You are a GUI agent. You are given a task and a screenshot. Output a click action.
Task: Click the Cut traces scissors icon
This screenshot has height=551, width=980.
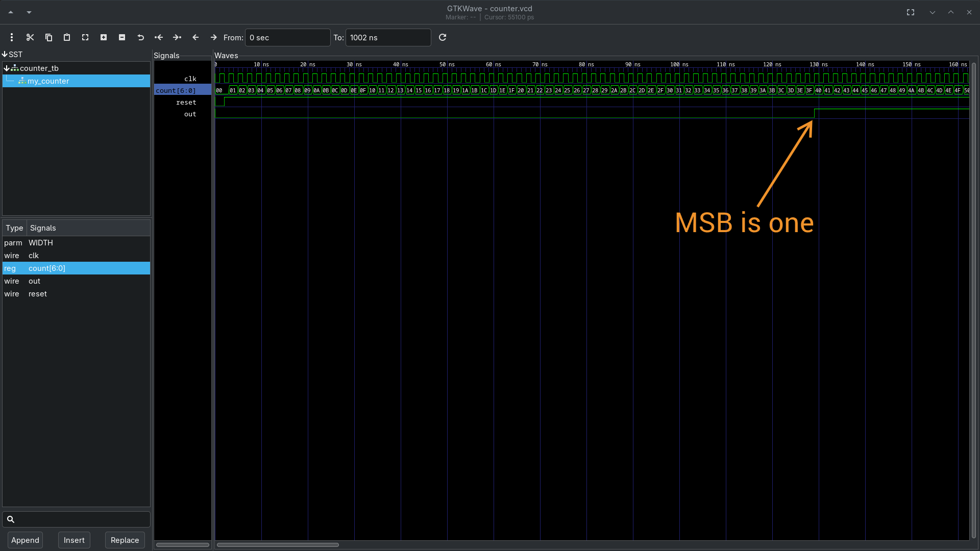(30, 37)
